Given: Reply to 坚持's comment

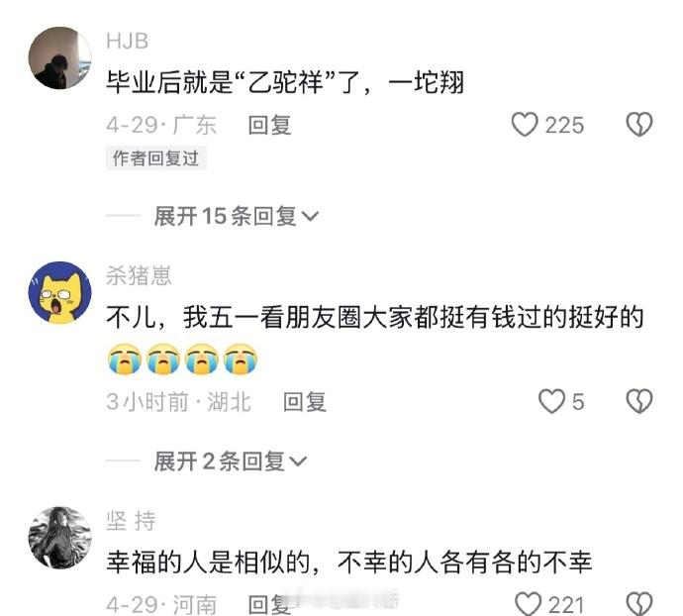Looking at the screenshot, I should 269,605.
